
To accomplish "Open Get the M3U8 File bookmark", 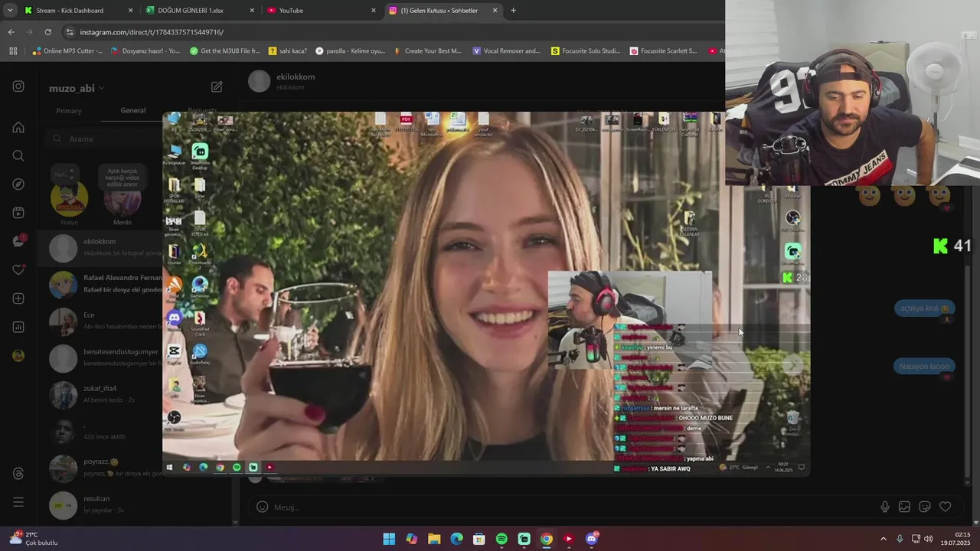I will point(225,51).
